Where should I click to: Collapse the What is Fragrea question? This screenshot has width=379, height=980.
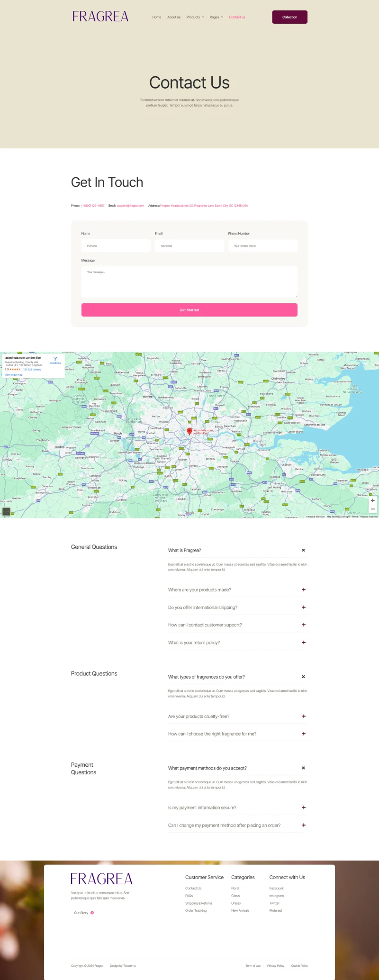[237, 550]
